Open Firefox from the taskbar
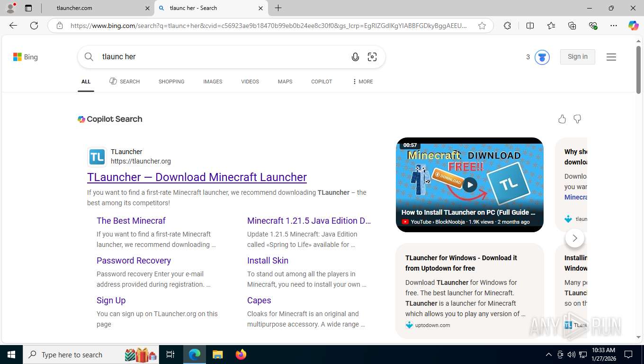This screenshot has height=364, width=644. (241, 355)
